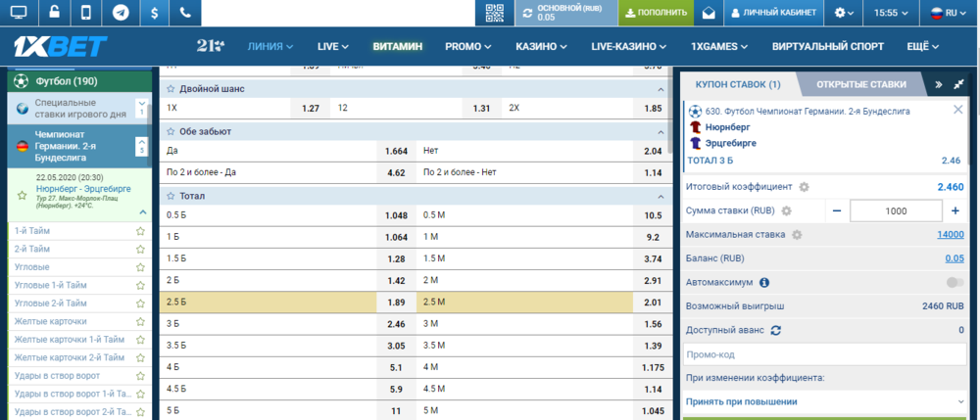
Task: Refresh Доступный аванс with arrows icon
Action: click(775, 330)
